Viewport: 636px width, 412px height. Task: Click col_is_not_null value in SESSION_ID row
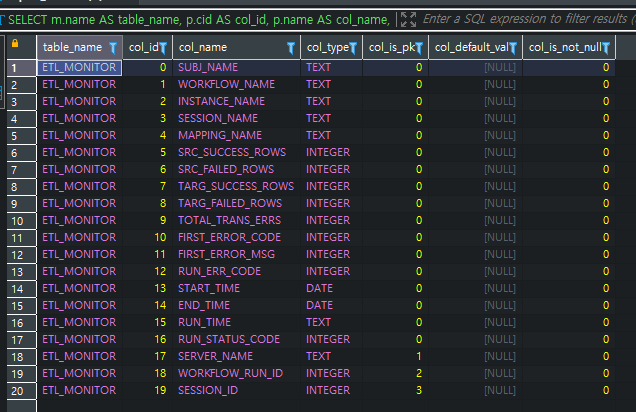(x=569, y=391)
